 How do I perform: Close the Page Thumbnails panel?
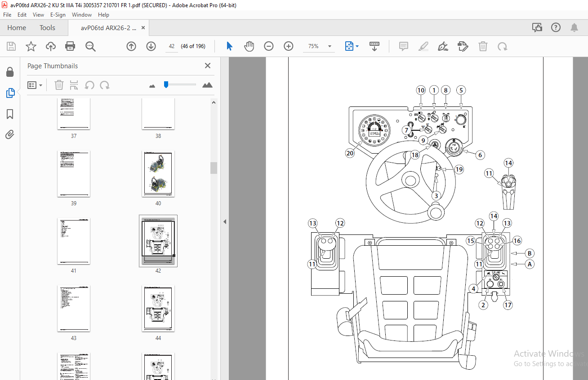point(208,66)
